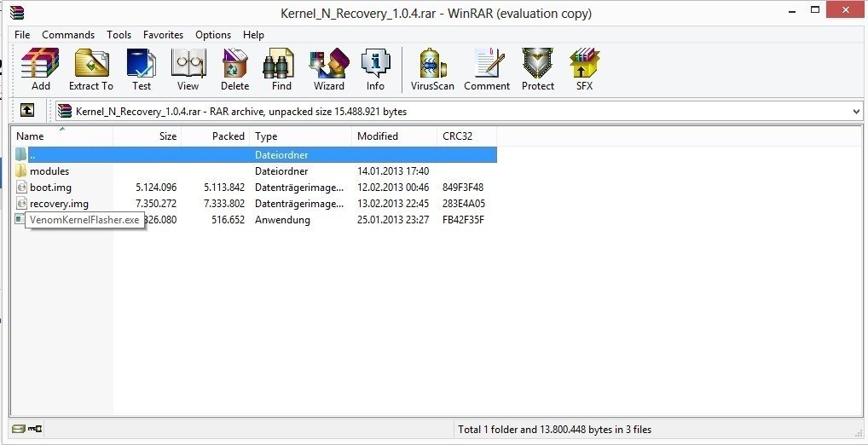Click the archive path address field
This screenshot has width=868, height=445.
point(460,111)
